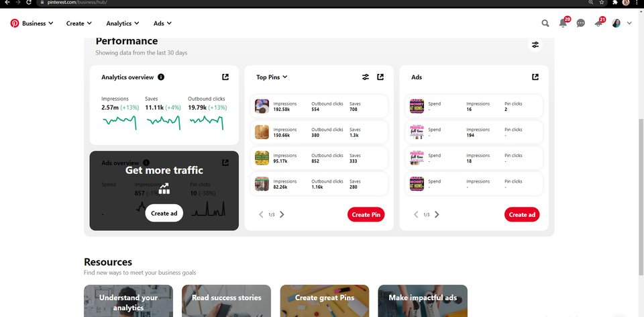Bookmark page with star icon
Screen dimensions: 644x317
click(602, 2)
